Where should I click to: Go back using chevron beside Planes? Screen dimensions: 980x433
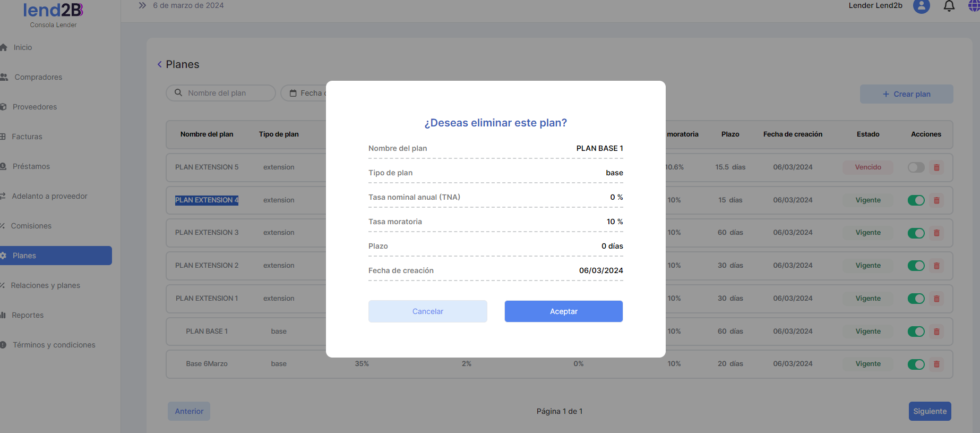[x=159, y=64]
